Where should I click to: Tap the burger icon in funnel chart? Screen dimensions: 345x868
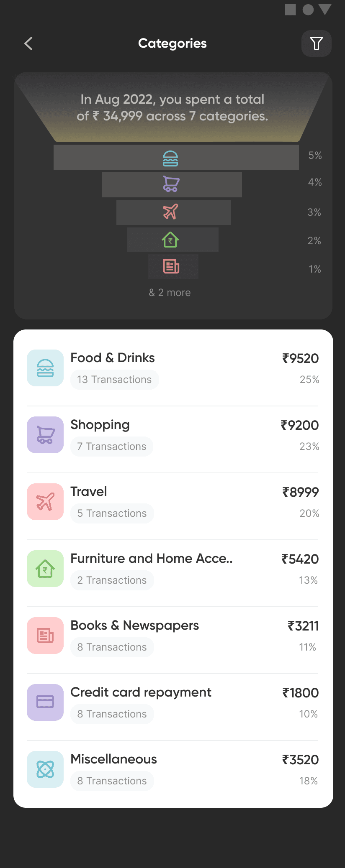click(x=170, y=158)
